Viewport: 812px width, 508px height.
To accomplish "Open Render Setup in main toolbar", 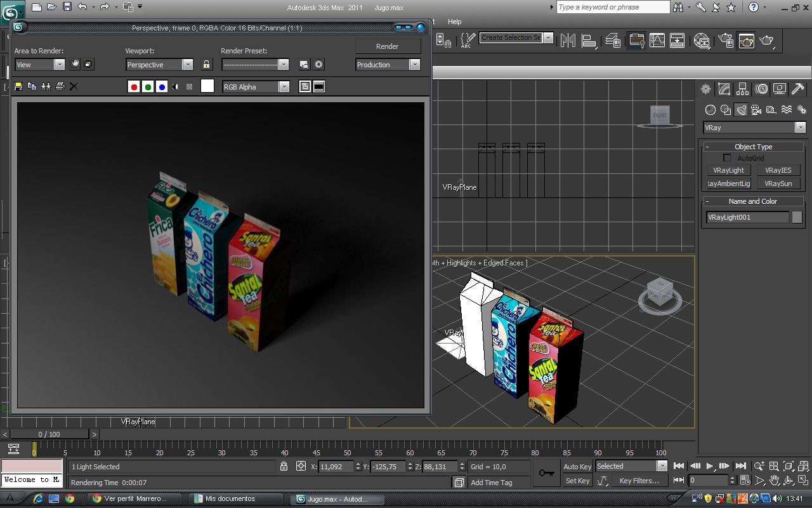I will pyautogui.click(x=726, y=40).
